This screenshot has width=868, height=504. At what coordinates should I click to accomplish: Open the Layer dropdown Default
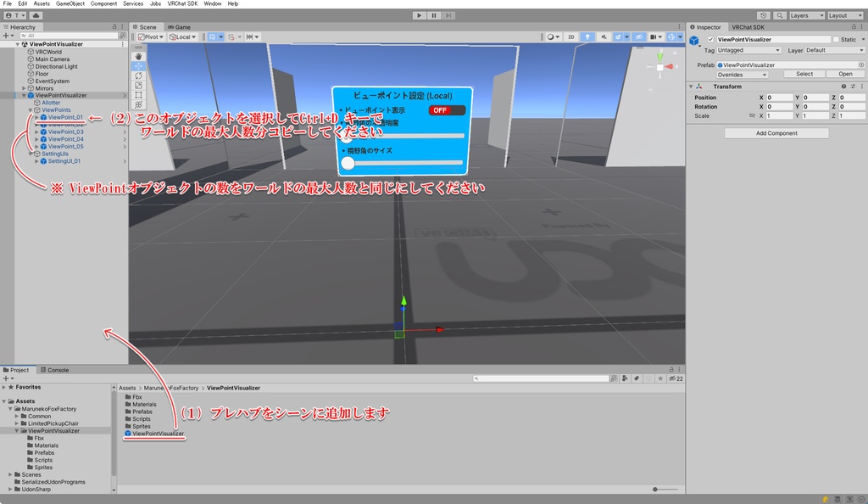(835, 50)
